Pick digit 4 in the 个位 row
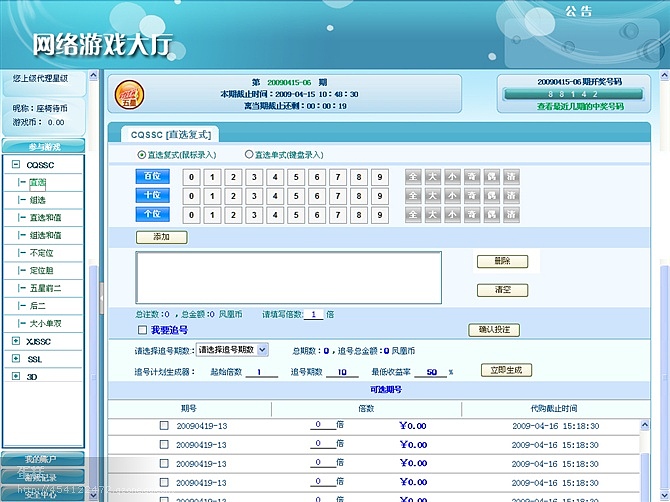The width and height of the screenshot is (670, 502). pyautogui.click(x=275, y=215)
